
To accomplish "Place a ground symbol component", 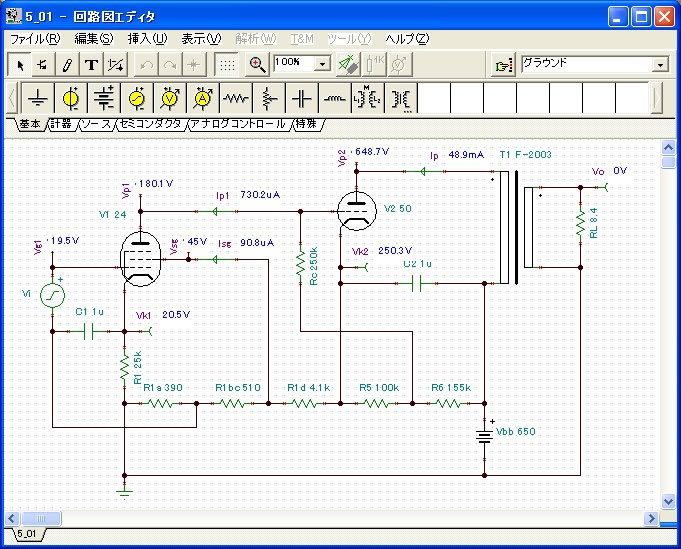I will (x=38, y=99).
